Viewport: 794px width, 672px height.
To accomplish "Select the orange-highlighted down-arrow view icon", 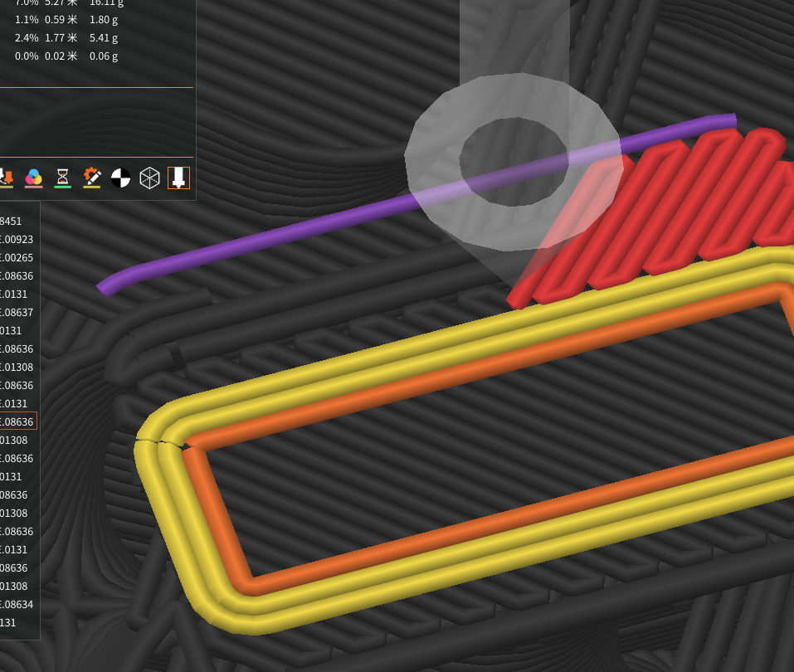I will [x=178, y=177].
